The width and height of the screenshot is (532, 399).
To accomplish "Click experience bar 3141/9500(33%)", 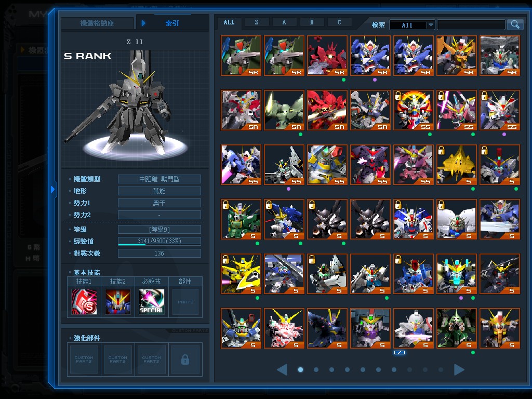I will point(159,241).
